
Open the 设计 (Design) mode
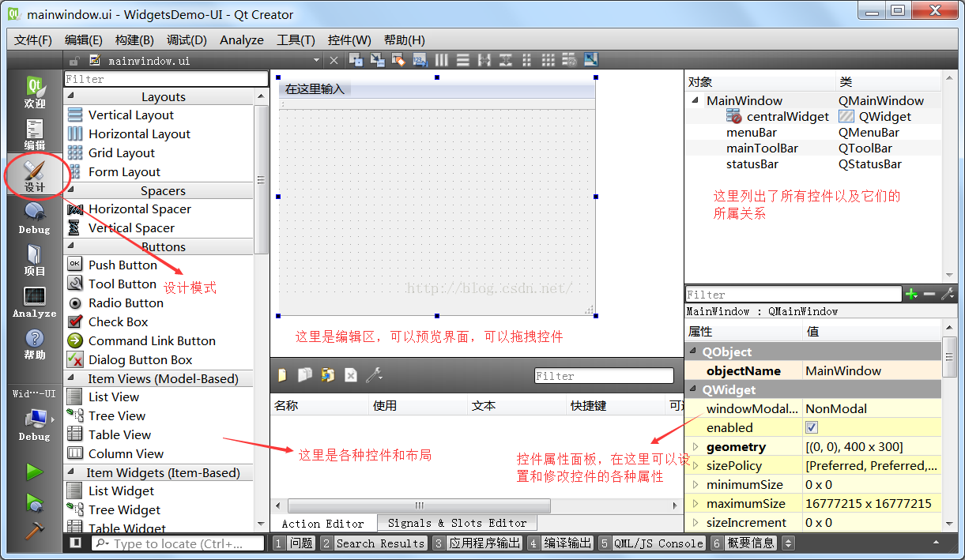[35, 176]
